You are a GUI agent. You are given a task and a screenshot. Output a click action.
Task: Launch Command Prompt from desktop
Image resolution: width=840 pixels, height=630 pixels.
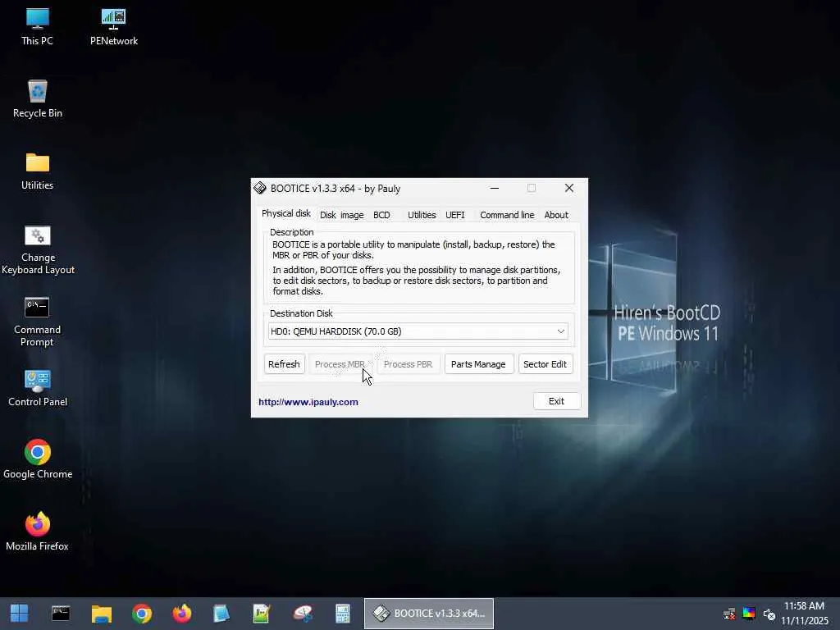click(37, 322)
